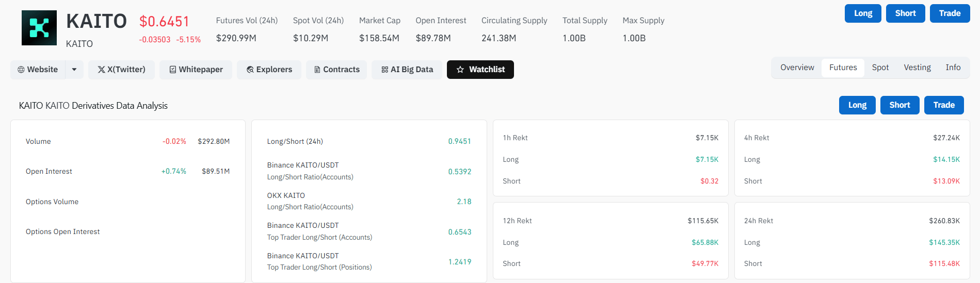Click the 24h Rekt Short value $115.48K
Image resolution: width=980 pixels, height=283 pixels.
point(944,263)
